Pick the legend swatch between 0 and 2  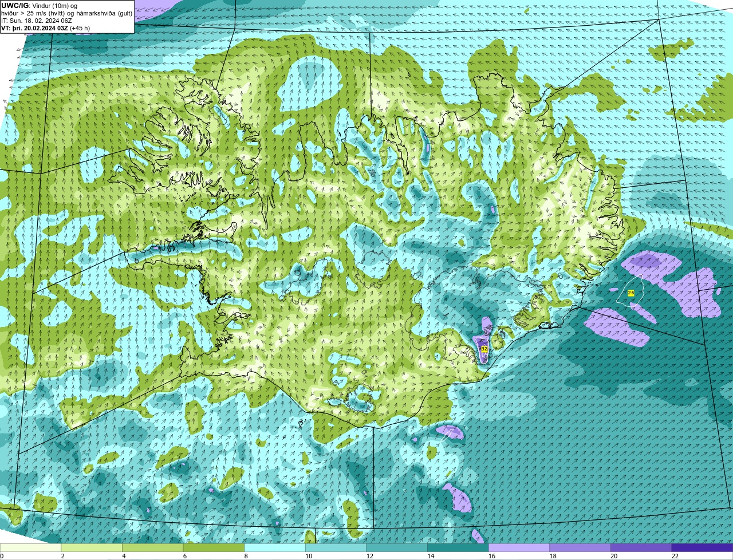tap(30, 547)
